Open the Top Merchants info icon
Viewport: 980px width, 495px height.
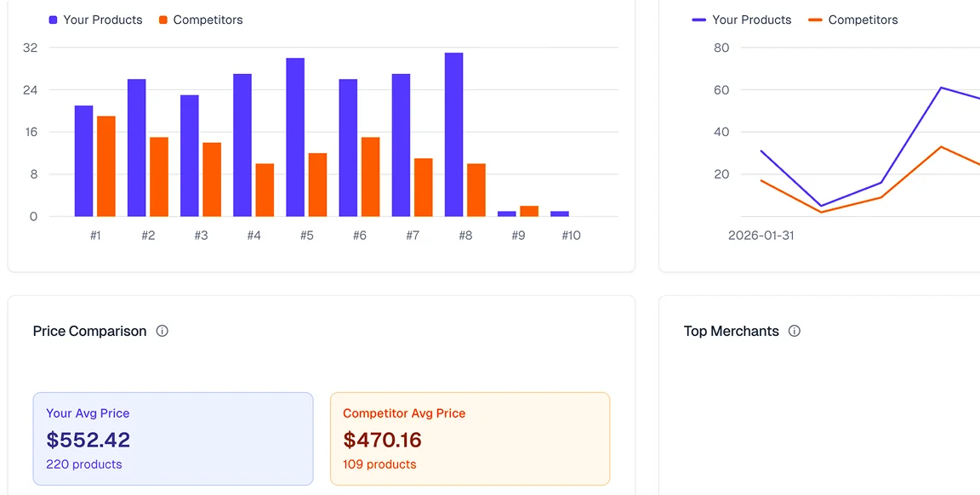794,331
